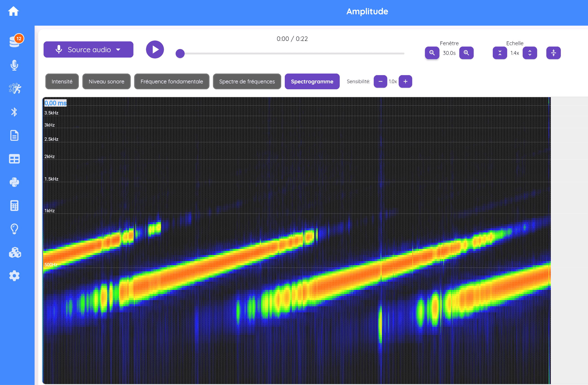
Task: Open the Bluetooth sidebar icon
Action: coord(14,112)
